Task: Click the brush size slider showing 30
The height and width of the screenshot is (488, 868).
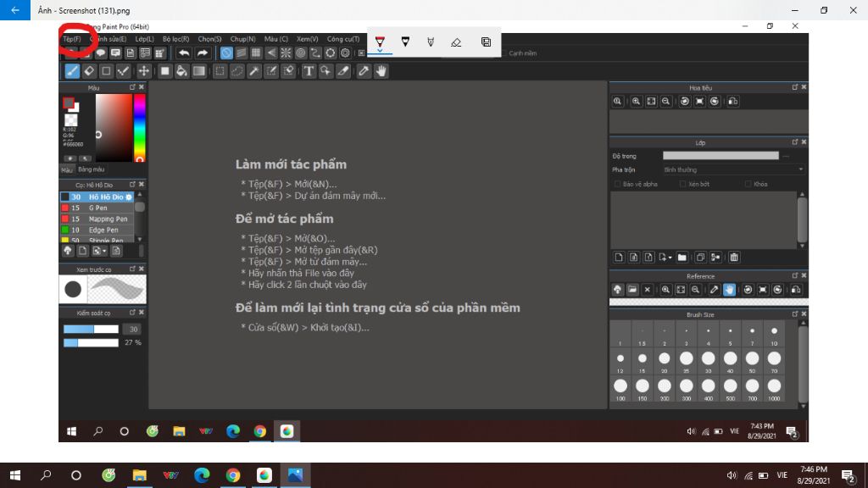Action: point(91,330)
